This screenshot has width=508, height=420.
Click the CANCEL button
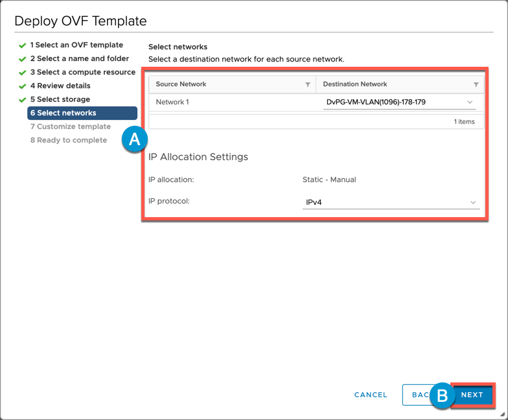click(371, 395)
